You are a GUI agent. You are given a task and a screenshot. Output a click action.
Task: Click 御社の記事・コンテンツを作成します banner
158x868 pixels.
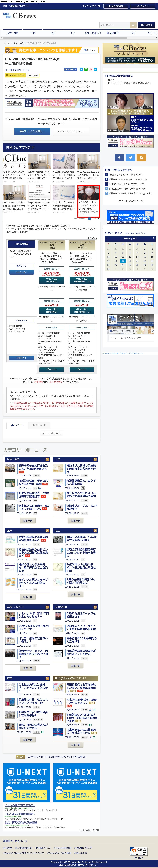pyautogui.click(x=52, y=50)
